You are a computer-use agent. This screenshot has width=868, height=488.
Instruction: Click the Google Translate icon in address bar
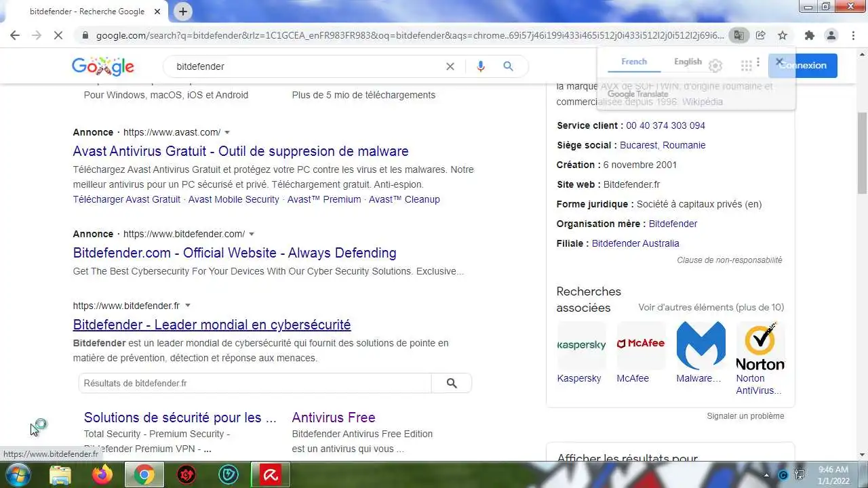tap(738, 35)
